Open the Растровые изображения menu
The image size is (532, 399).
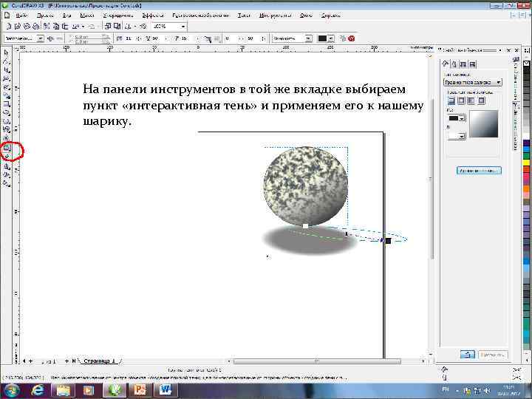(x=201, y=16)
